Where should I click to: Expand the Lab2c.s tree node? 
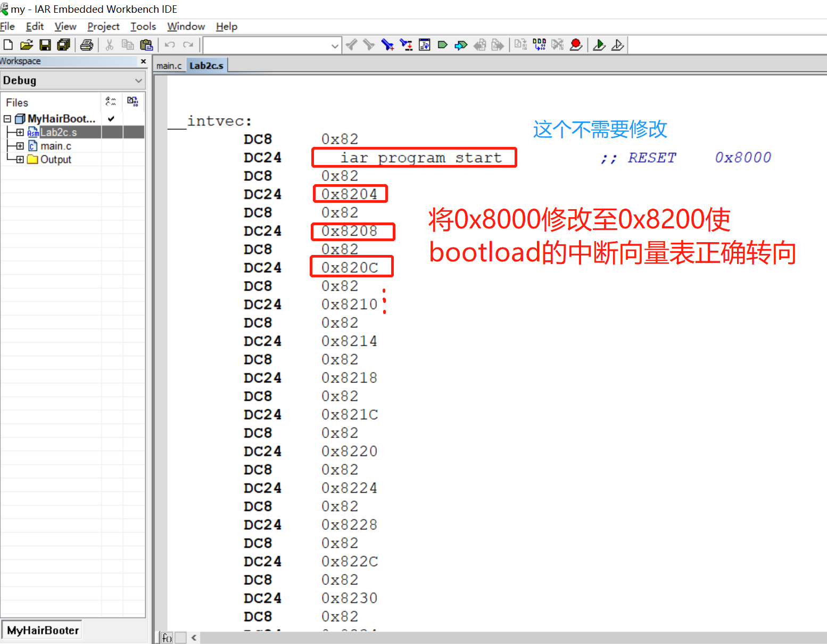tap(20, 133)
